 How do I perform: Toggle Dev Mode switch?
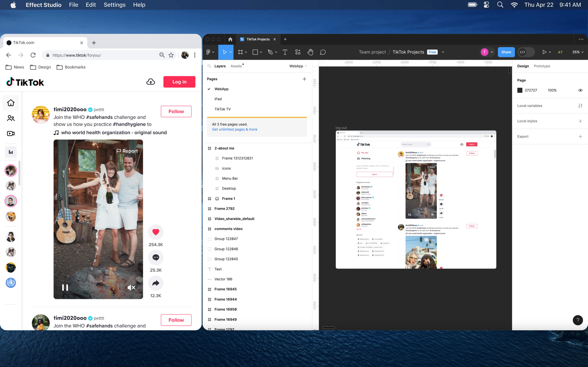(526, 52)
